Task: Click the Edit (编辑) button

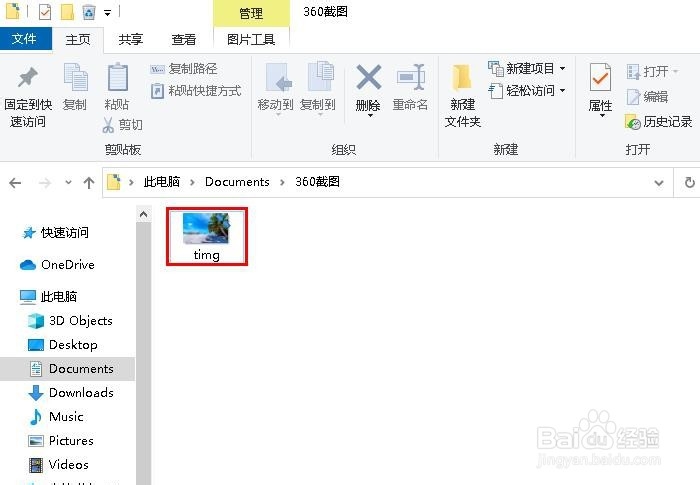Action: tap(648, 96)
